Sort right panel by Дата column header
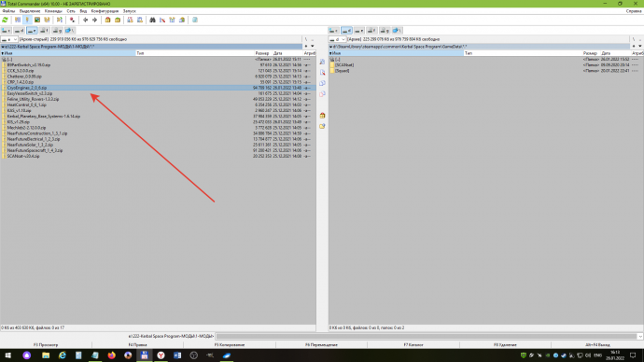This screenshot has width=644, height=362. coord(615,53)
